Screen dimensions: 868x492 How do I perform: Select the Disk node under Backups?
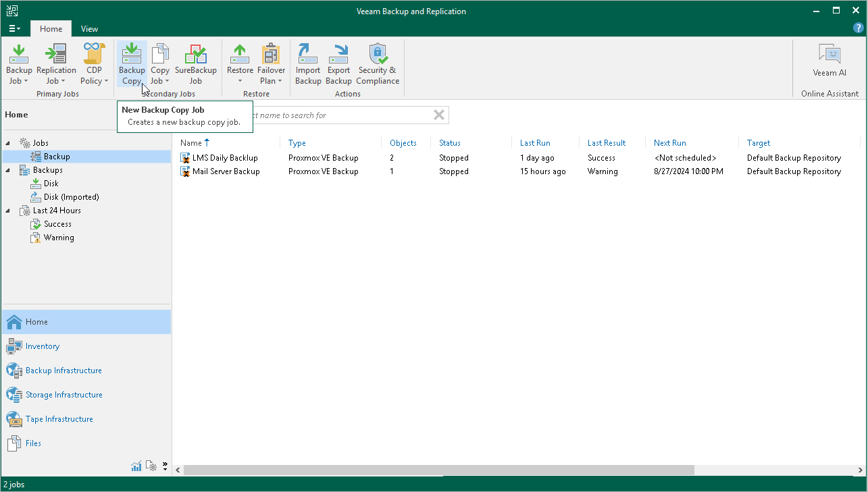pyautogui.click(x=51, y=184)
